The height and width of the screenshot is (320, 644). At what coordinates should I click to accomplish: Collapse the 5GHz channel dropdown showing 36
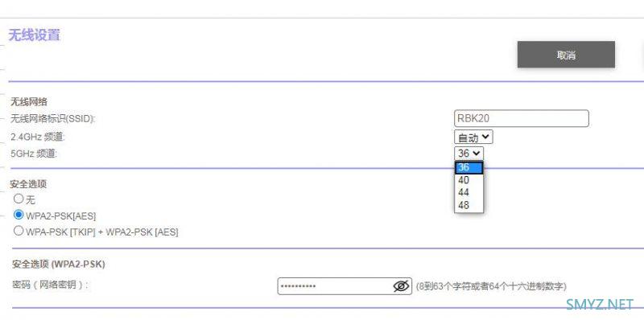coord(469,154)
